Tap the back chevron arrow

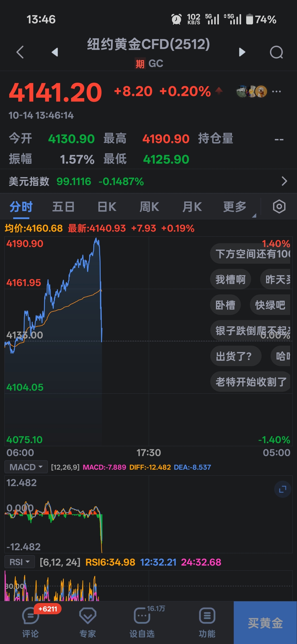pyautogui.click(x=20, y=52)
